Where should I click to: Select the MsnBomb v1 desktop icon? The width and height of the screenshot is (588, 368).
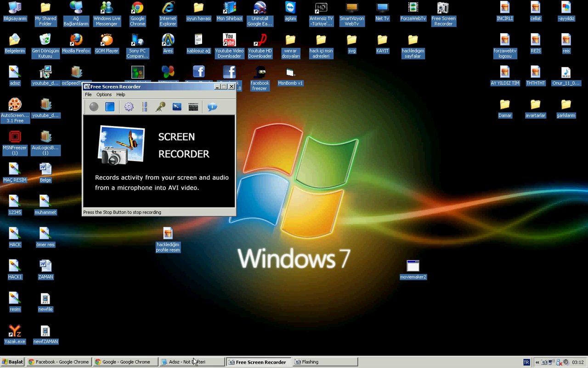click(290, 76)
